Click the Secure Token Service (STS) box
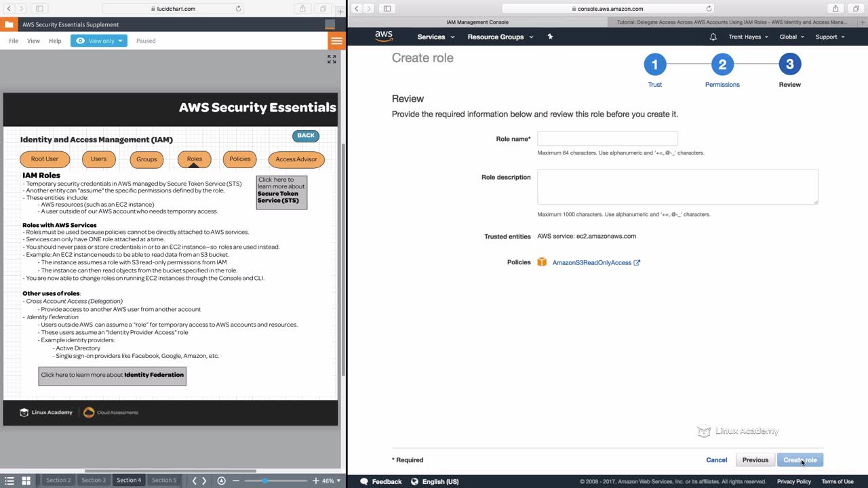The width and height of the screenshot is (868, 488). click(281, 192)
